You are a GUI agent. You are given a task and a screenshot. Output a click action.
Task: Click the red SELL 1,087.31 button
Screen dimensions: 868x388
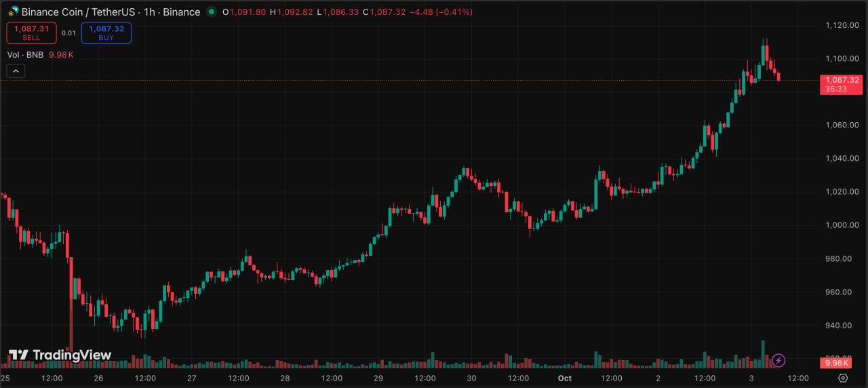coord(31,33)
